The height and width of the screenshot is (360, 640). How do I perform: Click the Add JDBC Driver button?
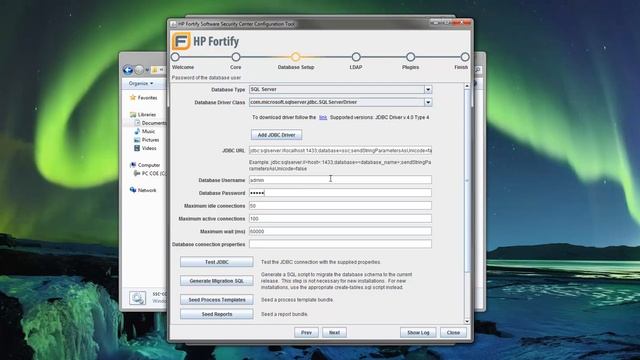[x=276, y=135]
